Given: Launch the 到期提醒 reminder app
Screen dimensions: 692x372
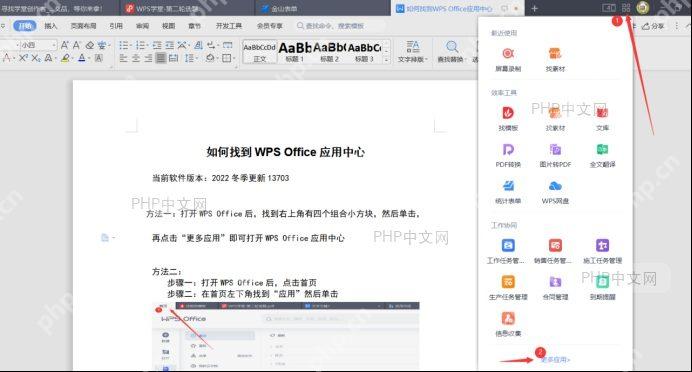Looking at the screenshot, I should [x=602, y=287].
